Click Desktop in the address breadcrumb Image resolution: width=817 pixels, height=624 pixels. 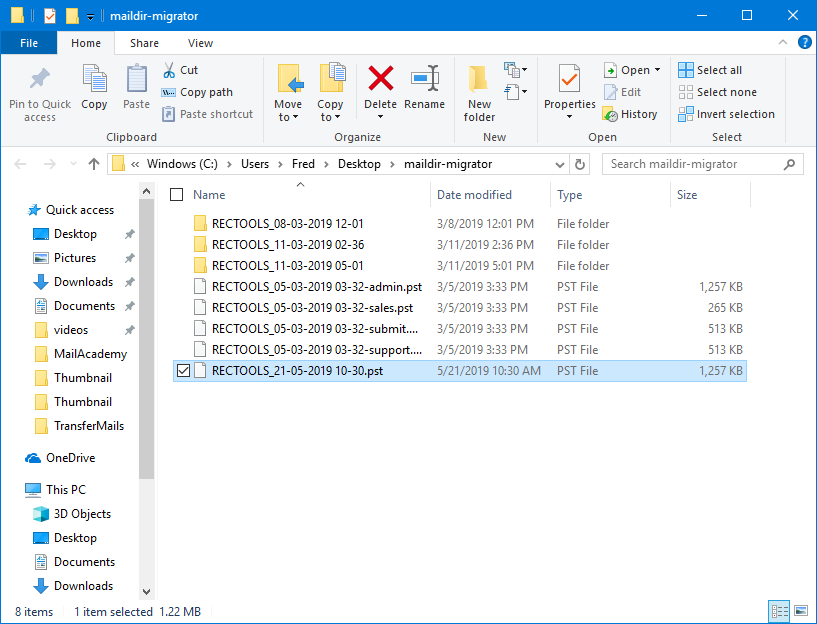tap(359, 164)
